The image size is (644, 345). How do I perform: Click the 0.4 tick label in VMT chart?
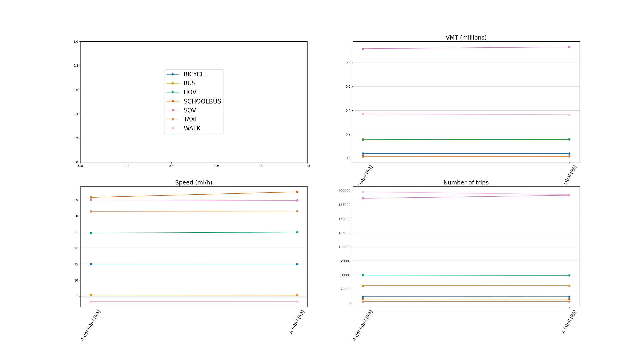click(x=348, y=110)
